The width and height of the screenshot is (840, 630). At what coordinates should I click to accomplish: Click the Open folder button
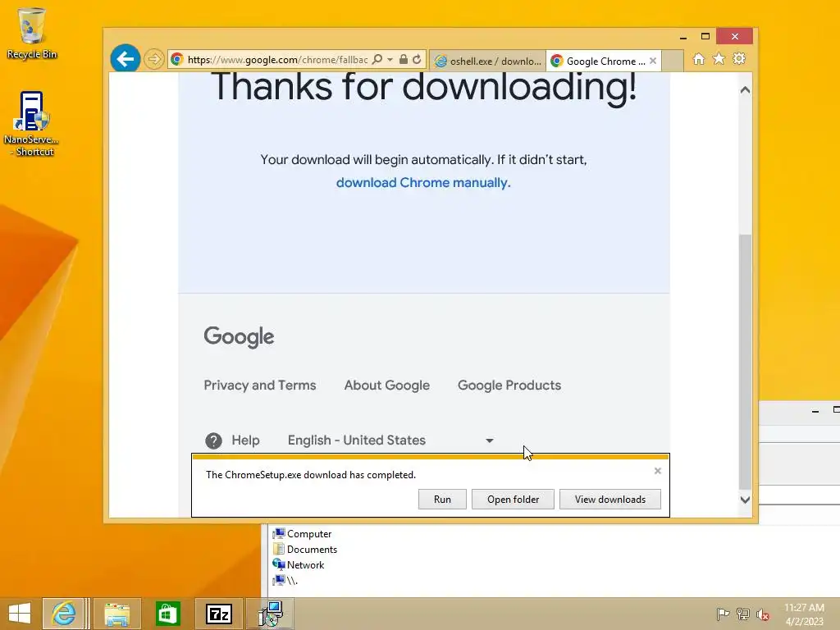point(513,500)
